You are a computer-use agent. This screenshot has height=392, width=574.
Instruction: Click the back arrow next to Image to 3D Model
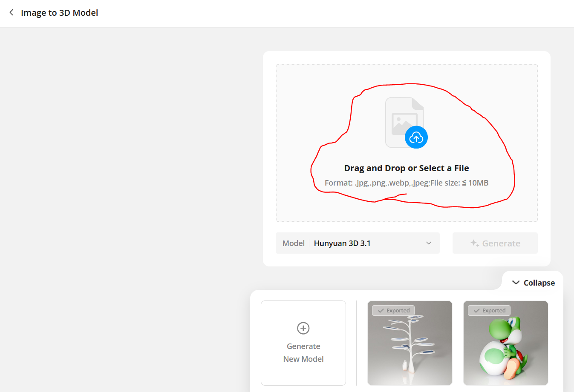(x=12, y=13)
